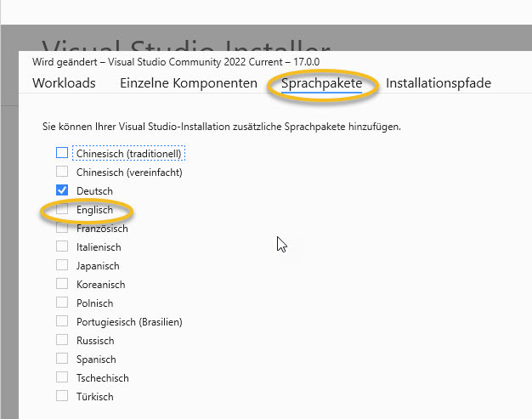Uncheck the Deutsch language pack
This screenshot has width=532, height=419.
[x=62, y=190]
